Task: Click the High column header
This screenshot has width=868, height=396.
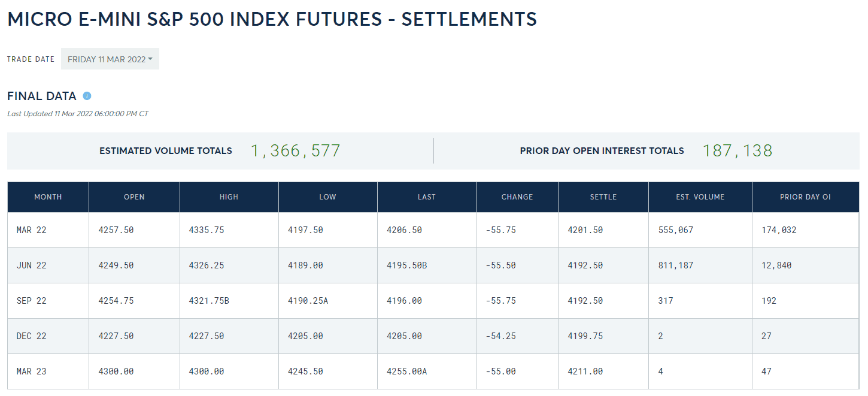Action: point(229,197)
